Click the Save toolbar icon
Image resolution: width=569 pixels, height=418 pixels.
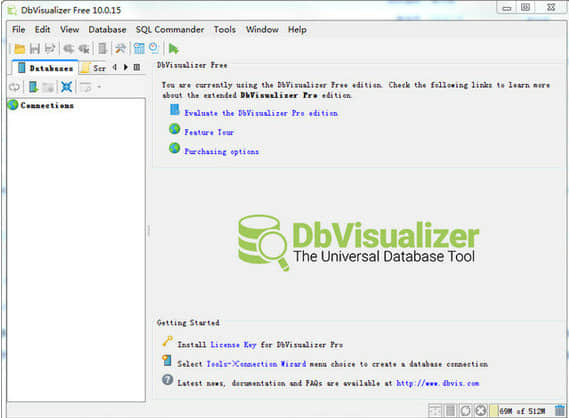[35, 49]
